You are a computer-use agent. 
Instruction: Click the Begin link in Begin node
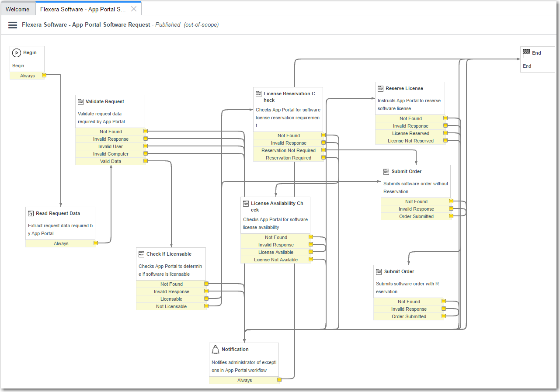[x=18, y=66]
